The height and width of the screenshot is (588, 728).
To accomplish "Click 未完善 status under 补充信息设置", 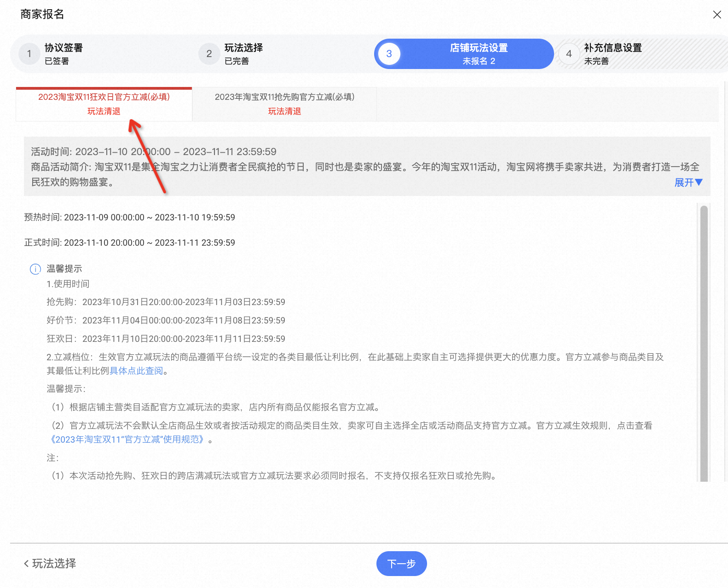I will point(596,61).
